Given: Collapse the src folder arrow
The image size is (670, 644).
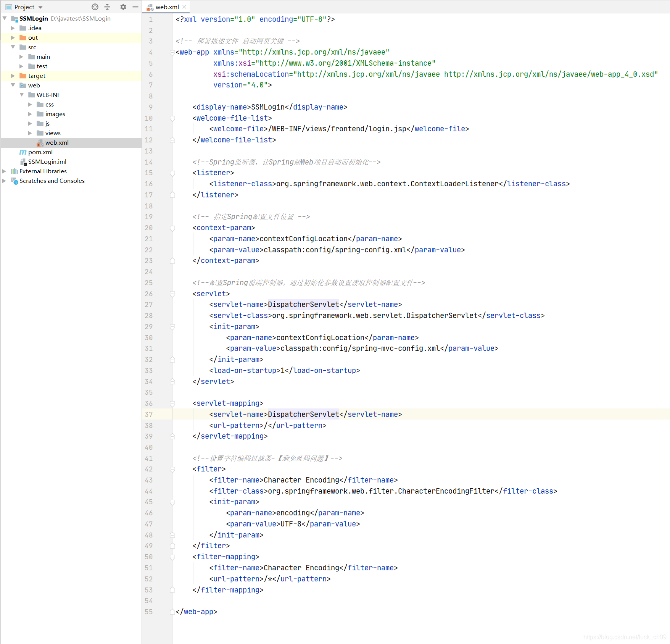Looking at the screenshot, I should (13, 47).
